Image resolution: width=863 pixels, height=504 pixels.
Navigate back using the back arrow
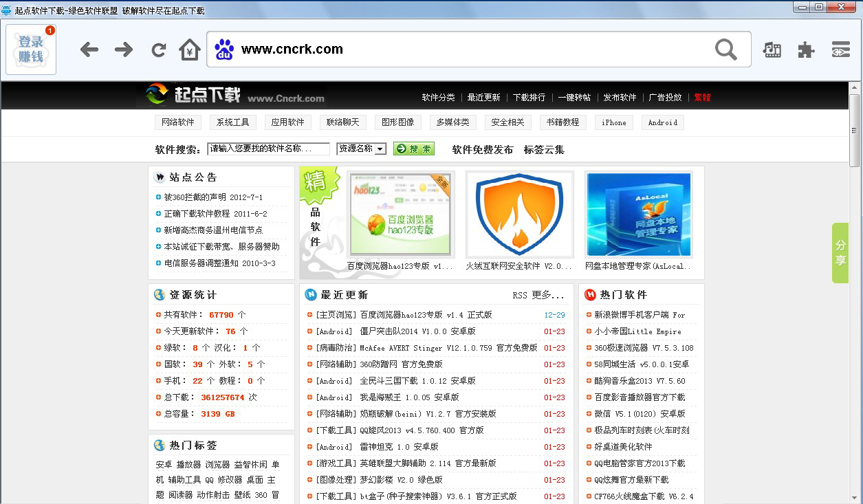tap(89, 50)
